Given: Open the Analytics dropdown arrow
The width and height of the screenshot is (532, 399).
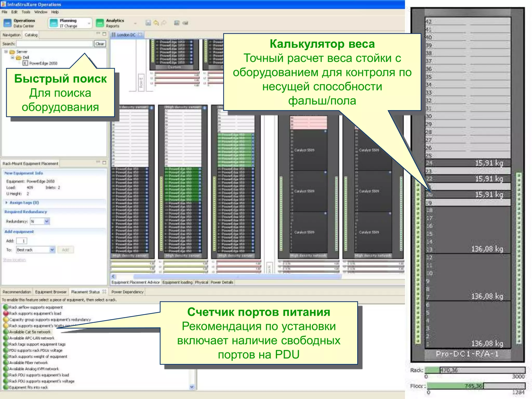Looking at the screenshot, I should tap(135, 24).
